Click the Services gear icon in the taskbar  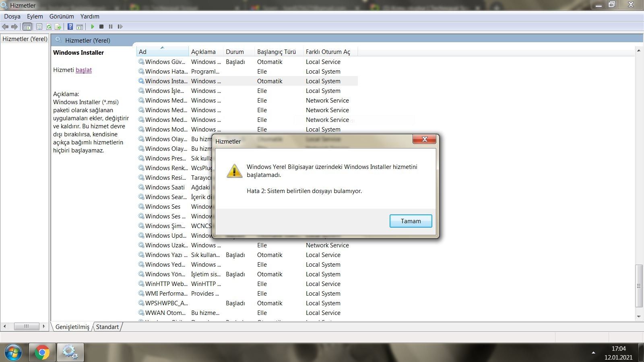pyautogui.click(x=70, y=353)
